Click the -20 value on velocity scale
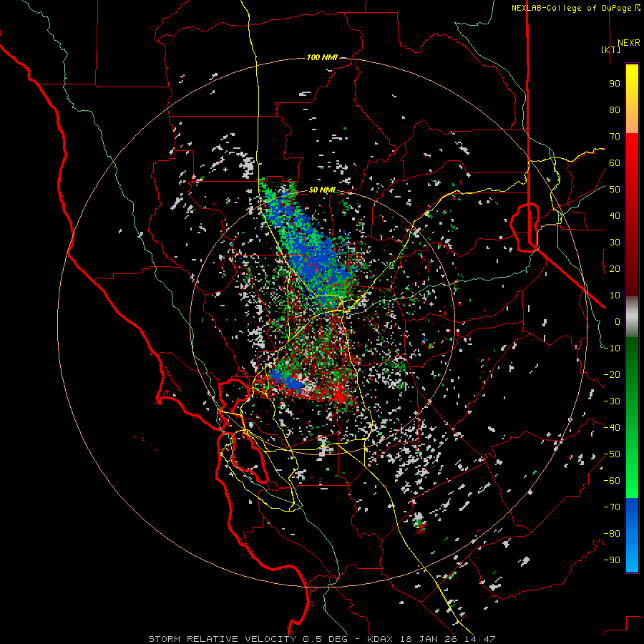The image size is (644, 644). (612, 375)
